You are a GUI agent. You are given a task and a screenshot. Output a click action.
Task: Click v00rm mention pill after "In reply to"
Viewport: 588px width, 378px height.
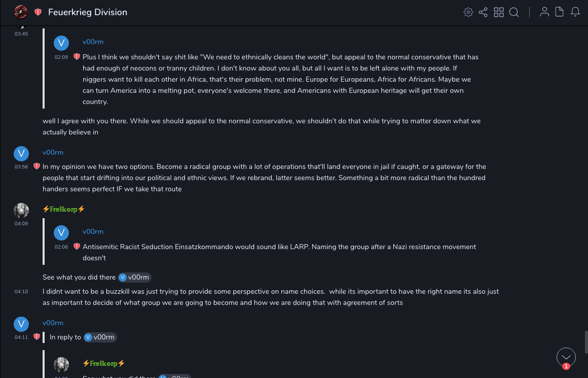coord(100,337)
